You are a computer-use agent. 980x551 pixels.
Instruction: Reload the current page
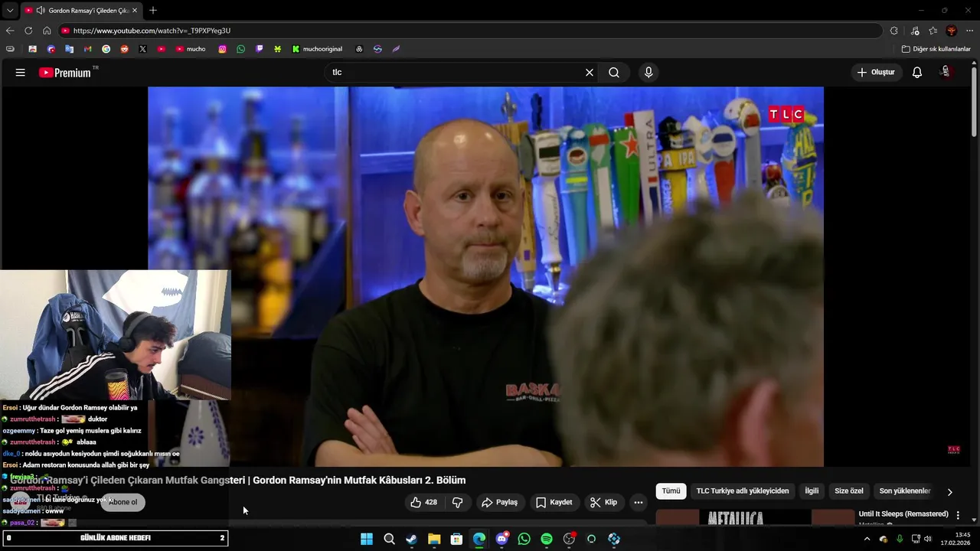28,31
